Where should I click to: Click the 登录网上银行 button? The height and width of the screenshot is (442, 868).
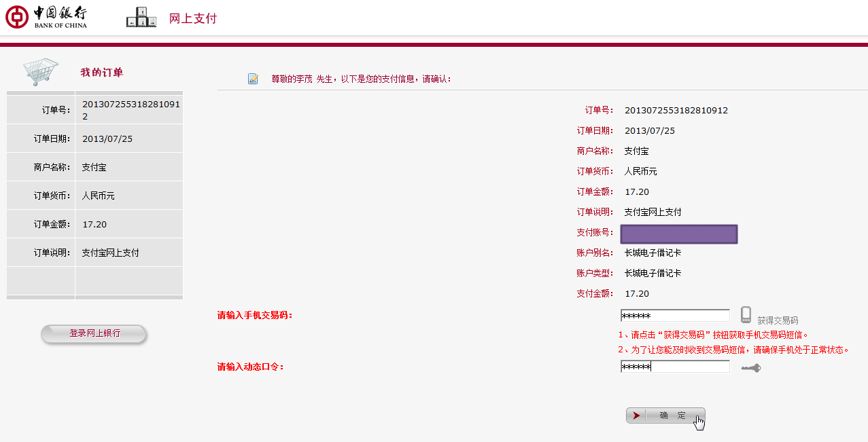coord(94,334)
